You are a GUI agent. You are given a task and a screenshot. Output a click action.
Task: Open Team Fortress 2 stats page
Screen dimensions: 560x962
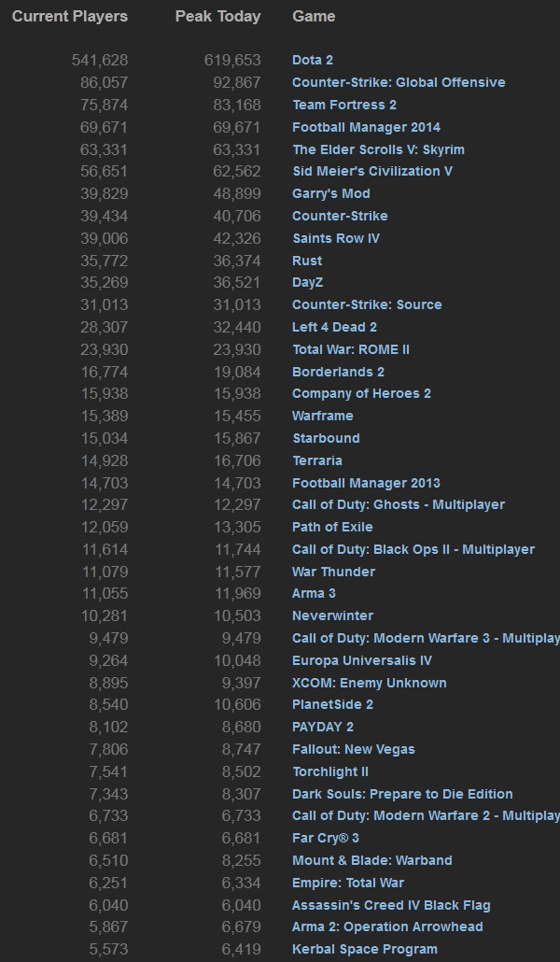tap(344, 105)
